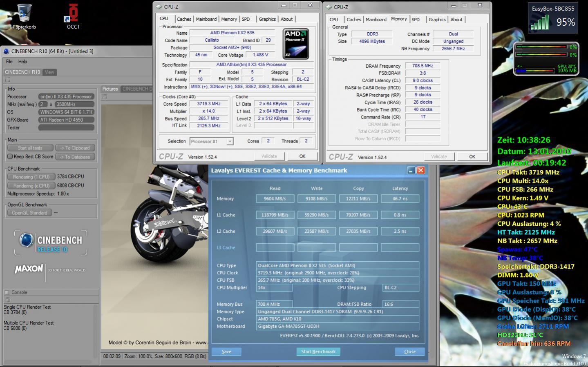Click the Motherboard field Gigabyte GA-MA785GT-UD3H
588x367 pixels.
click(x=338, y=326)
